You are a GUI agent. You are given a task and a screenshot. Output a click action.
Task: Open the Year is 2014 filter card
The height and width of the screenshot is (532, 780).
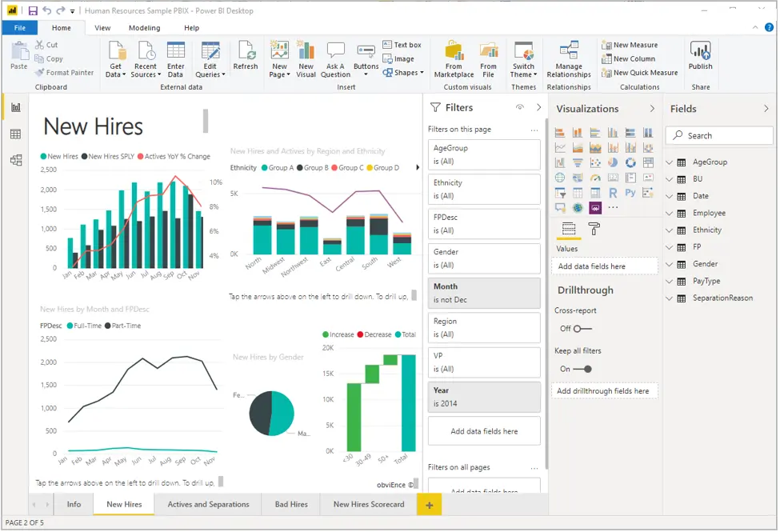(x=484, y=397)
